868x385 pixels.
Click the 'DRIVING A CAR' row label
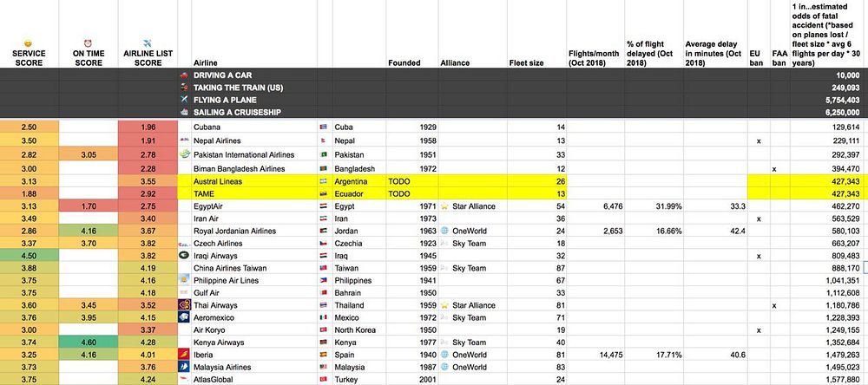220,75
